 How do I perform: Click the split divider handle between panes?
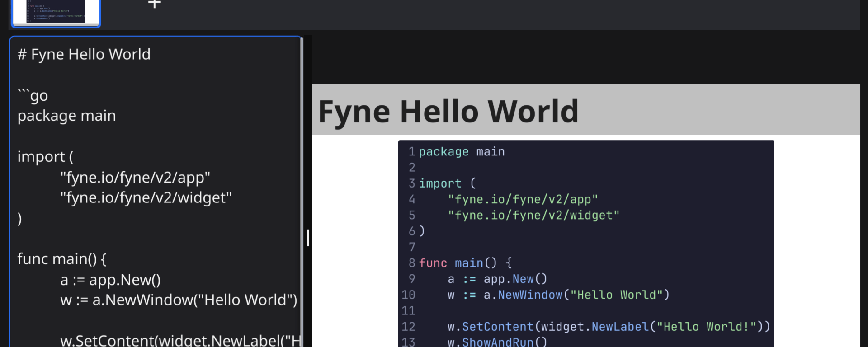point(308,238)
